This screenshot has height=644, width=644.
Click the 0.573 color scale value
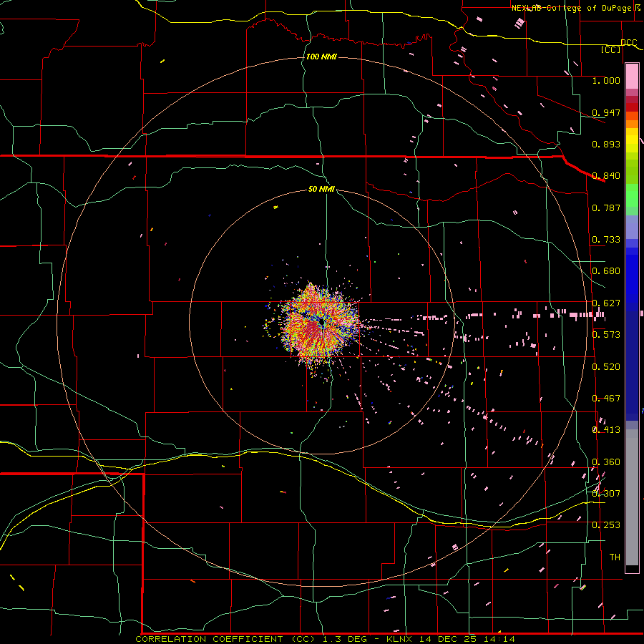click(x=606, y=335)
